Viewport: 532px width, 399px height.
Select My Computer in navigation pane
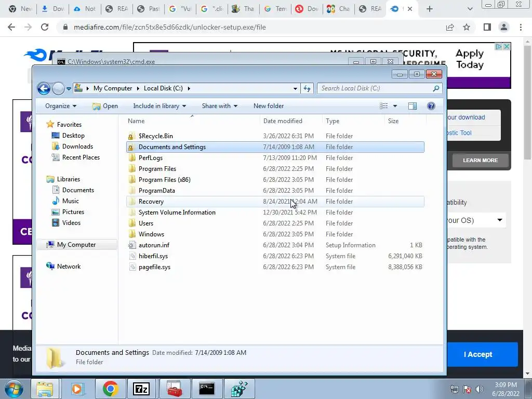[76, 245]
